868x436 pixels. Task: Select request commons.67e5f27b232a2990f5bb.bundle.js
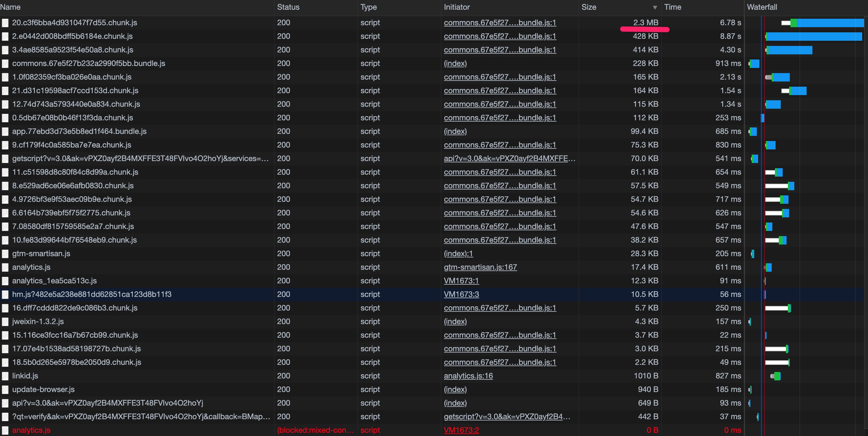pos(89,63)
